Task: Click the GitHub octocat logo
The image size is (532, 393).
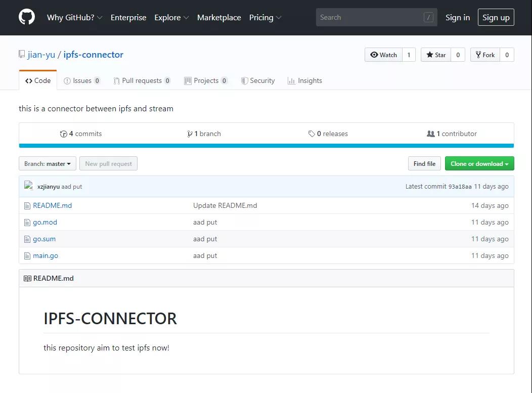Action: [x=27, y=17]
